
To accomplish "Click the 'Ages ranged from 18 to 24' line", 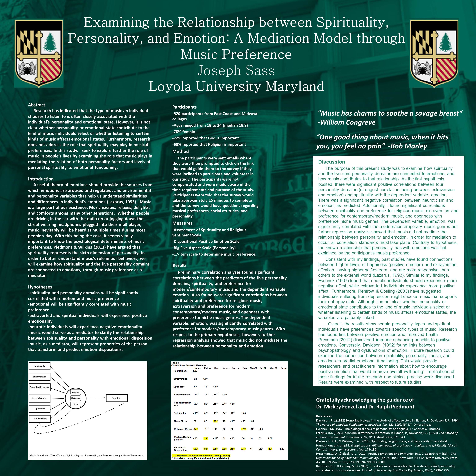I will pos(210,125).
